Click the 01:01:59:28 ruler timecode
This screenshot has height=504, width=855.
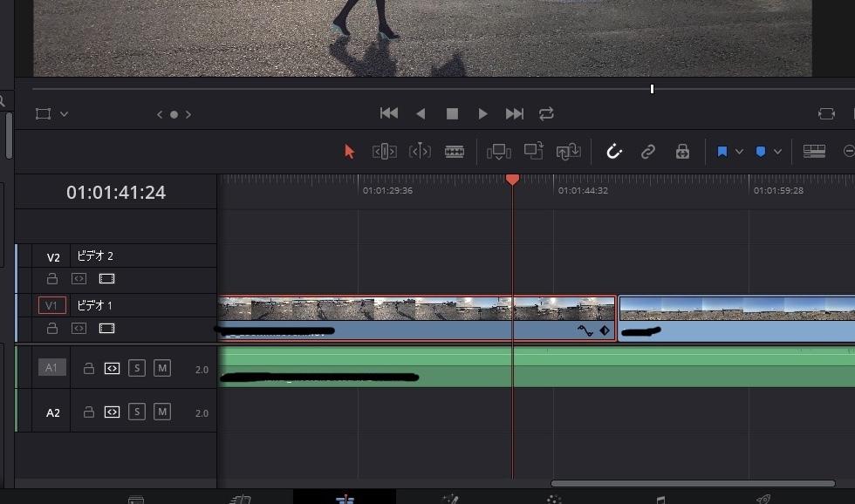tap(778, 191)
